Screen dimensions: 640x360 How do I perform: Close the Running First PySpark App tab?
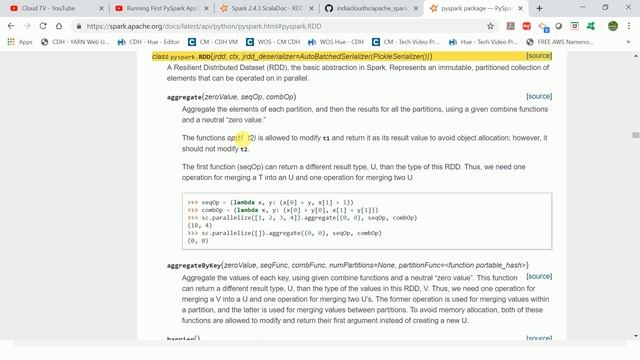click(x=207, y=8)
